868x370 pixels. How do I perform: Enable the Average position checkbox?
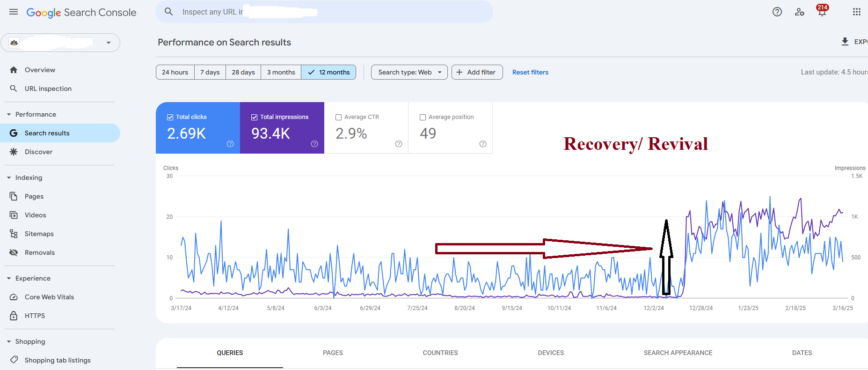(423, 117)
